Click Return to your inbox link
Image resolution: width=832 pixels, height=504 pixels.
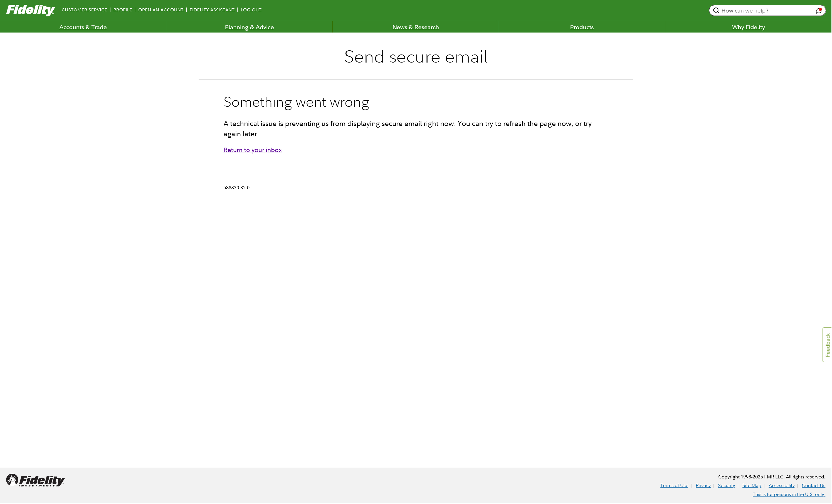pos(252,150)
